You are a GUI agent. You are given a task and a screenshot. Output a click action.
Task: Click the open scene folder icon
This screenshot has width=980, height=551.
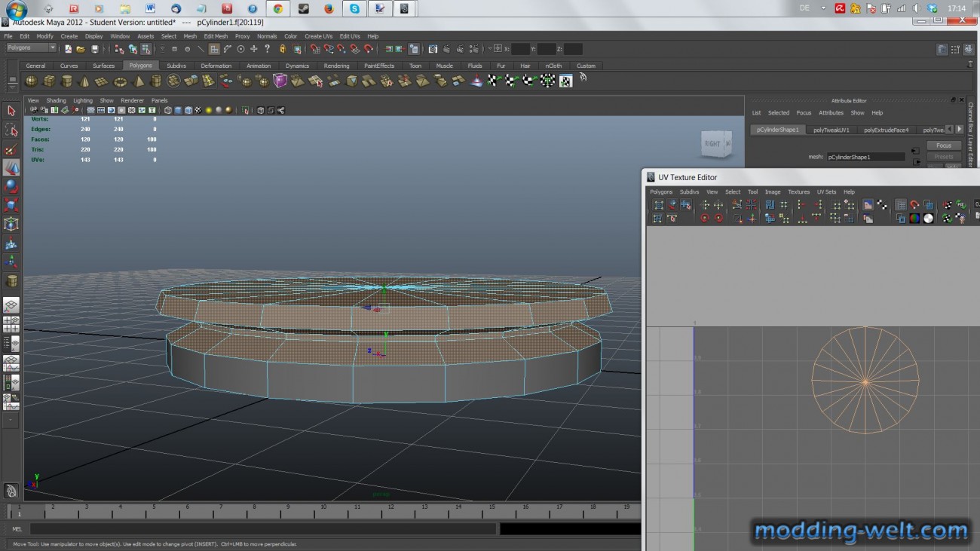click(81, 49)
